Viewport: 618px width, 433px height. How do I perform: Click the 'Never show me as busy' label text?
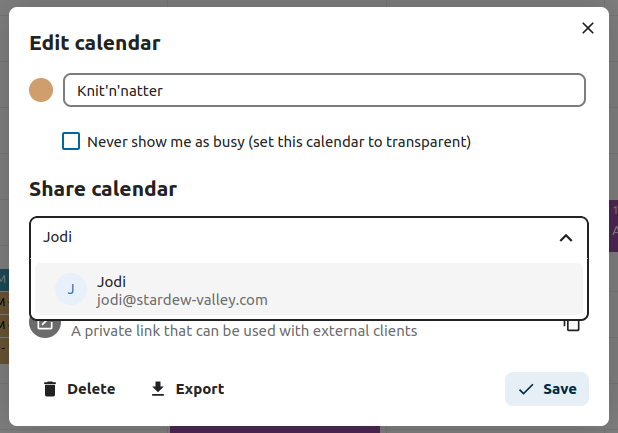point(278,141)
